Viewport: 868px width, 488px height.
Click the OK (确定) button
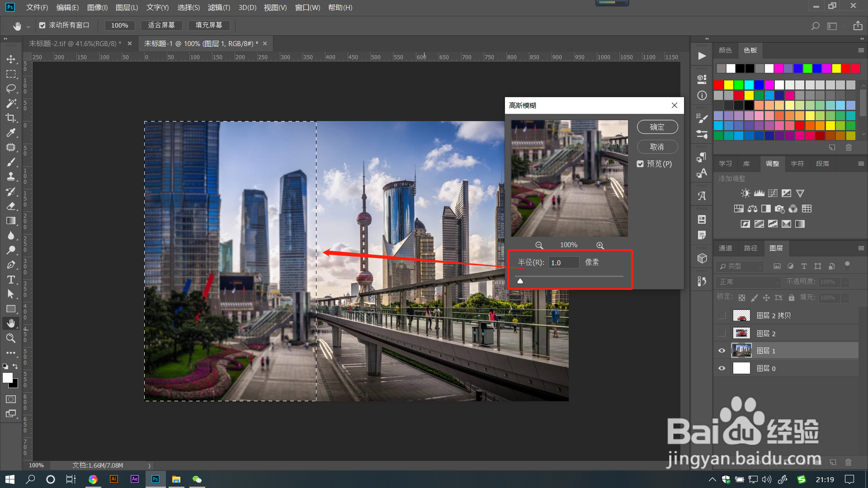pos(657,127)
